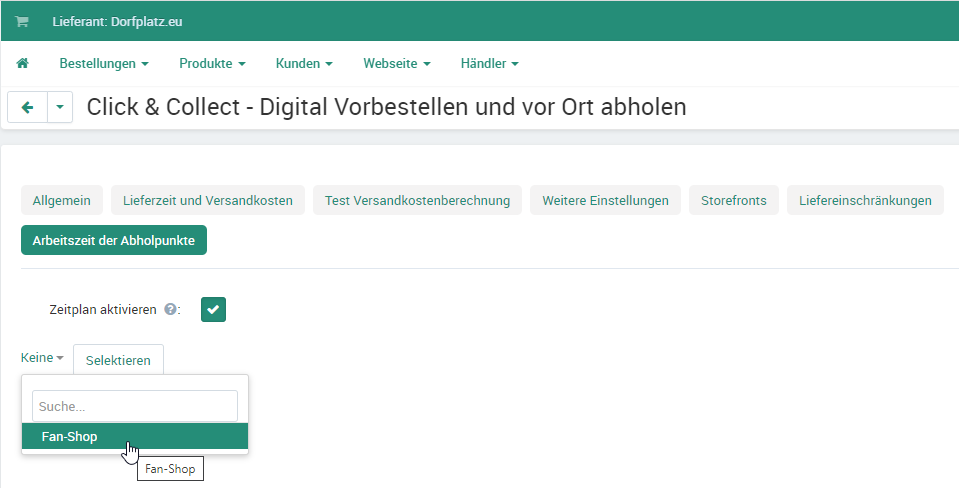Screen dimensions: 959x488
Task: Open the Kunden menu
Action: click(304, 64)
